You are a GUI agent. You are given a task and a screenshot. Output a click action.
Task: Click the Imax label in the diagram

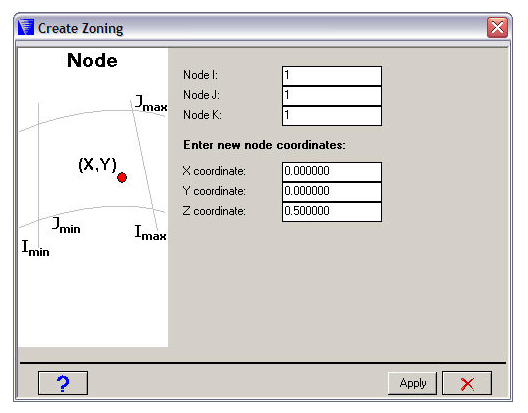click(151, 233)
